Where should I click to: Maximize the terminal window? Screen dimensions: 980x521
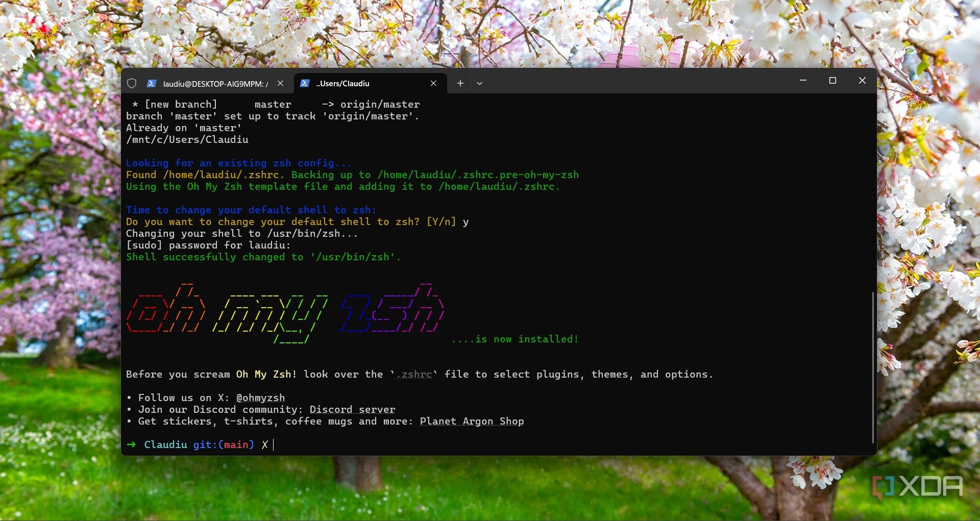click(x=832, y=81)
